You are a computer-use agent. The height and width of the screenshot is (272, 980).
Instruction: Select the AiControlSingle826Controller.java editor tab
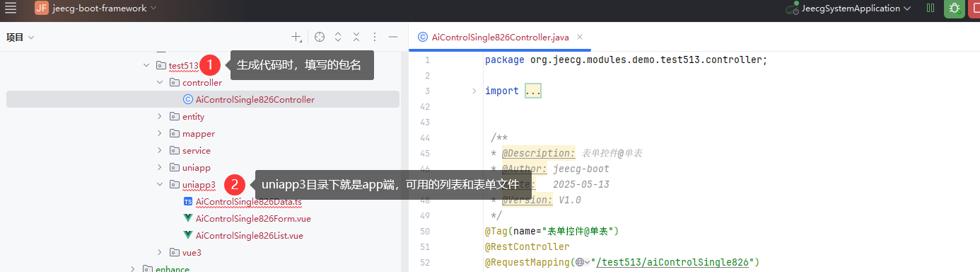(501, 37)
